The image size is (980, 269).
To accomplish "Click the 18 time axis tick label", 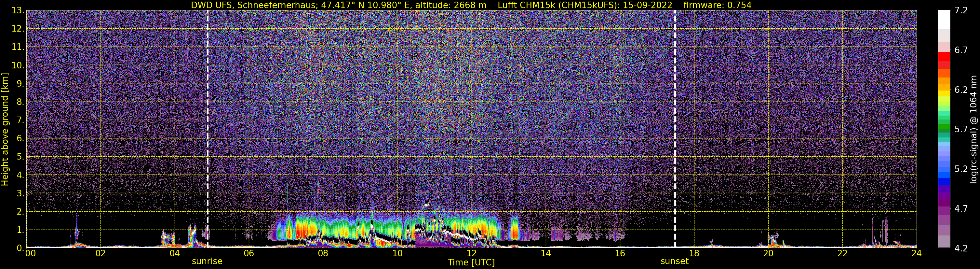I will pos(694,253).
